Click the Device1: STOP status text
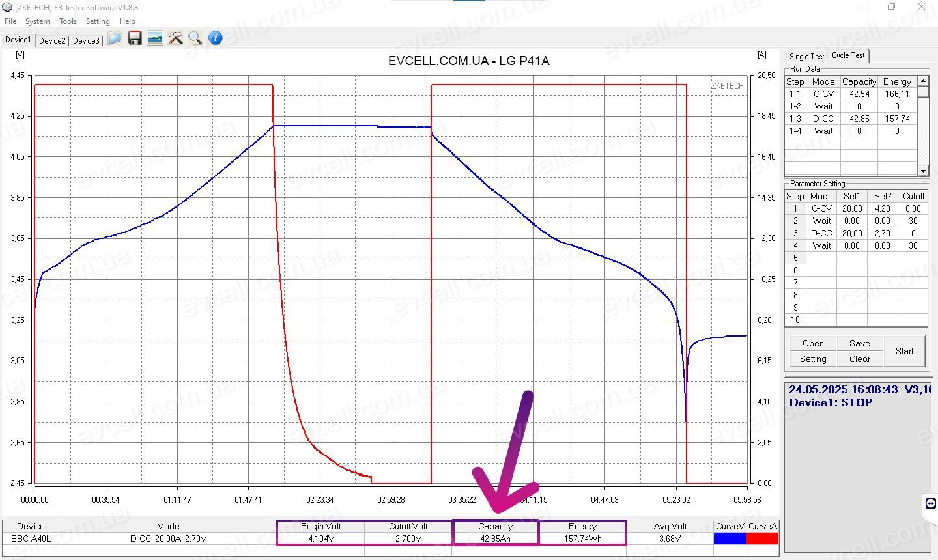Viewport: 938px width, 560px height. point(831,402)
